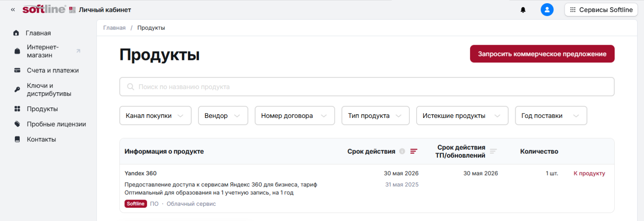This screenshot has height=221, width=644.
Task: Click Запросить коммерческое предложение button
Action: (x=542, y=54)
